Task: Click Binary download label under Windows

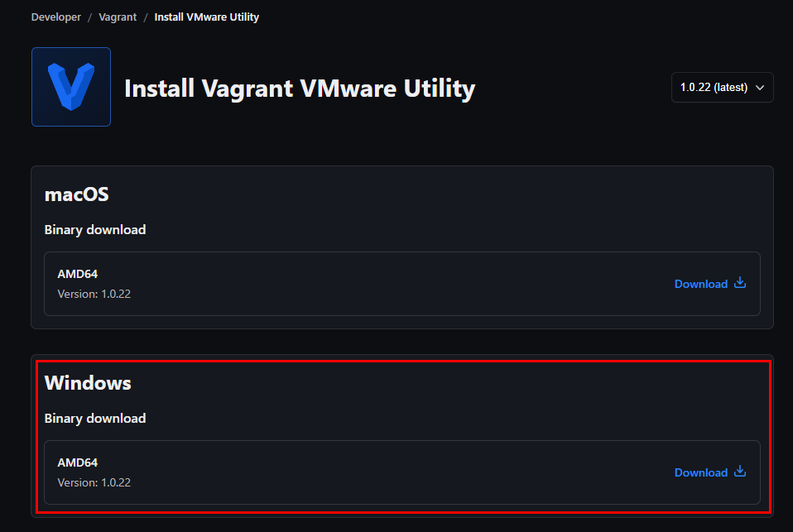Action: click(95, 418)
